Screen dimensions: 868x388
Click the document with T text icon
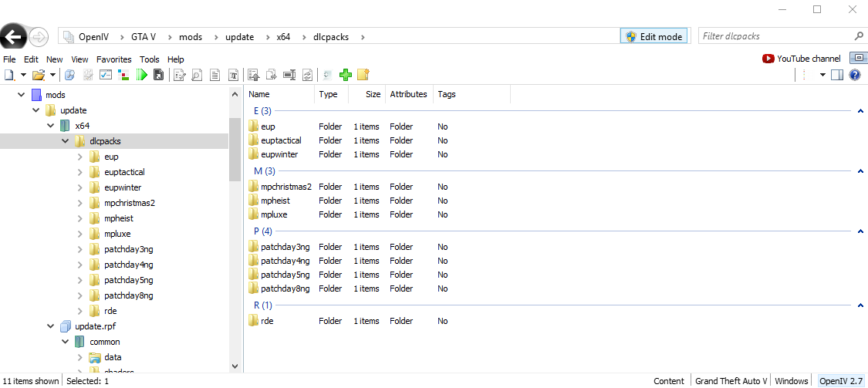234,75
